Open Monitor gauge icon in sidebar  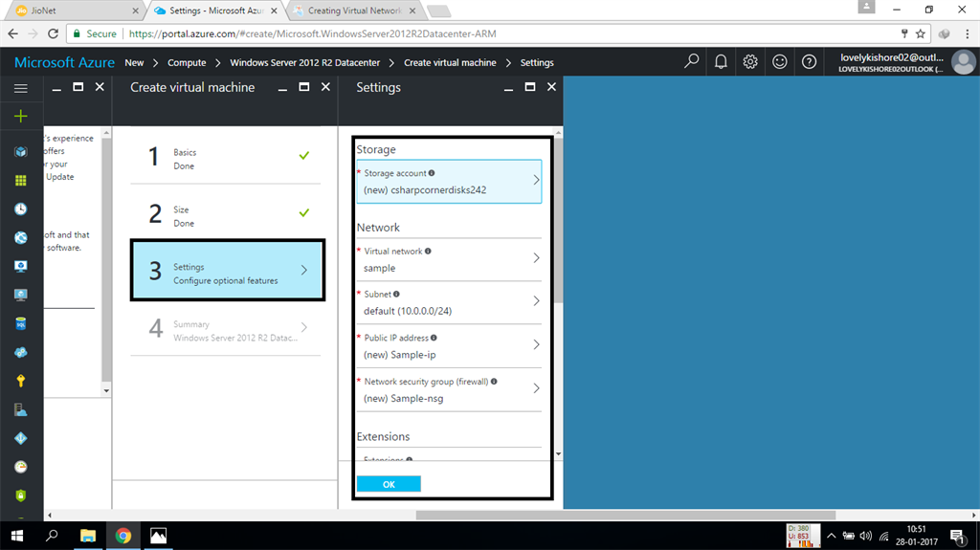(21, 467)
